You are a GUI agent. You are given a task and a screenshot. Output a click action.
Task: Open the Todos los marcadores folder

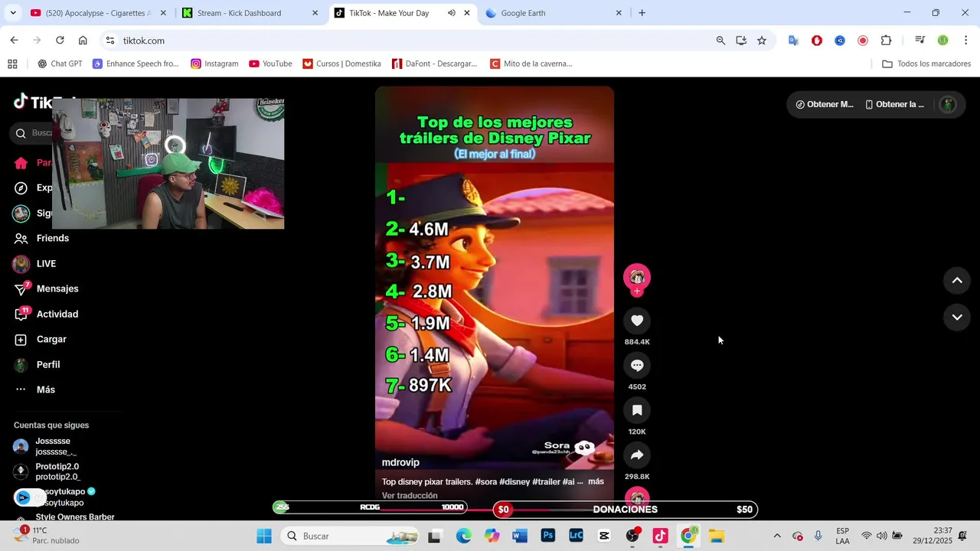(x=926, y=64)
